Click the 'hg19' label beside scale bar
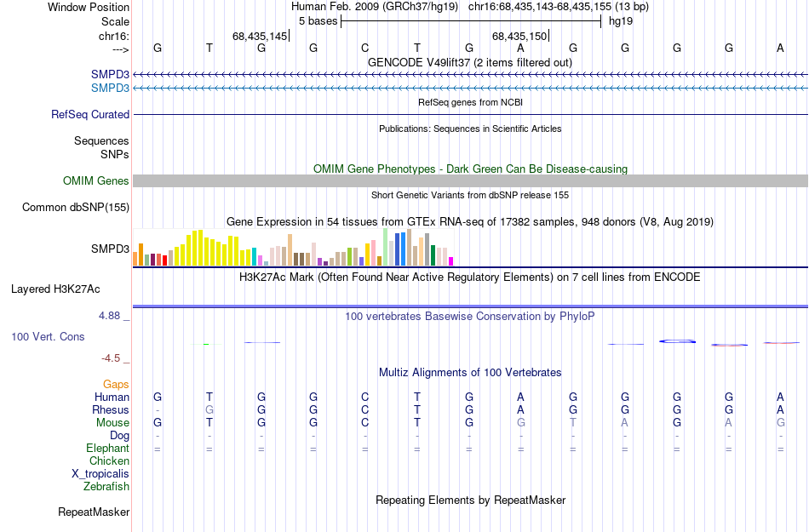This screenshot has height=532, width=809. (x=621, y=21)
